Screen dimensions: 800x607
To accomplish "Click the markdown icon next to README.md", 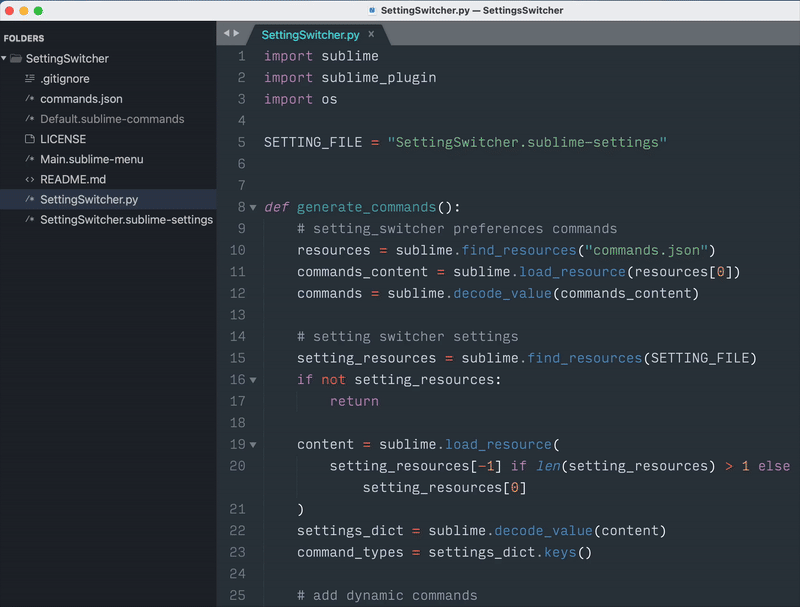I will pos(32,180).
